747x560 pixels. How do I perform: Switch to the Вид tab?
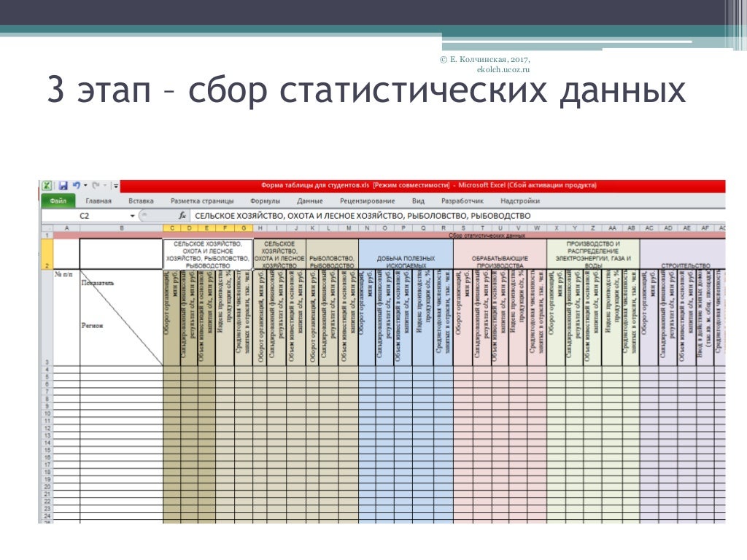[418, 201]
